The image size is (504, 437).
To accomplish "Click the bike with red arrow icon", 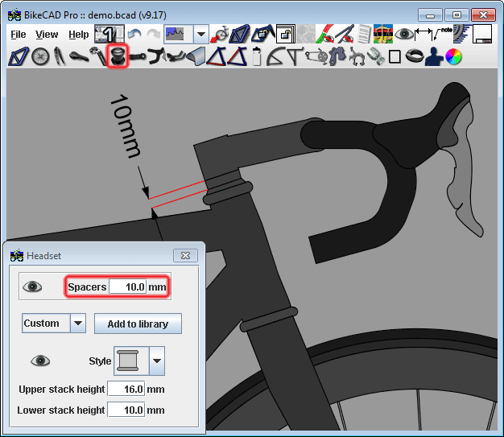I will tap(220, 34).
